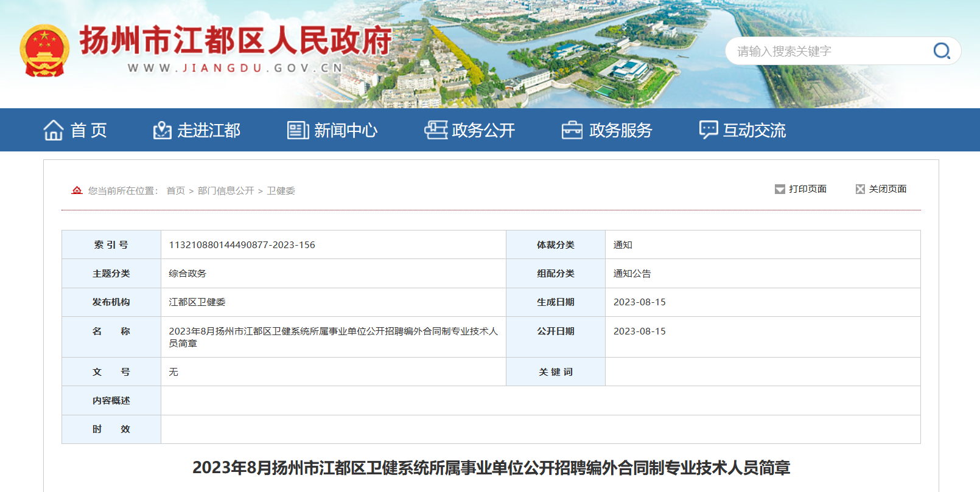
Task: Open the 政务服务 menu item
Action: 620,130
